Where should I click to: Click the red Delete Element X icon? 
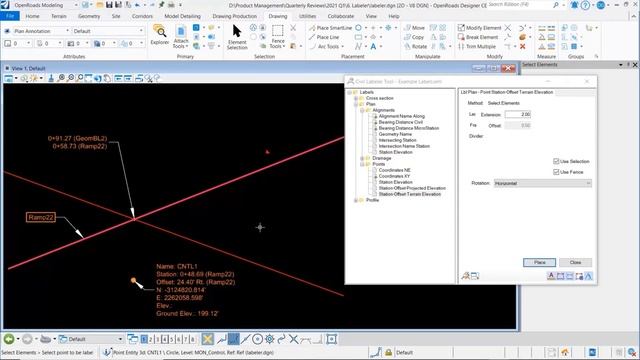[522, 47]
